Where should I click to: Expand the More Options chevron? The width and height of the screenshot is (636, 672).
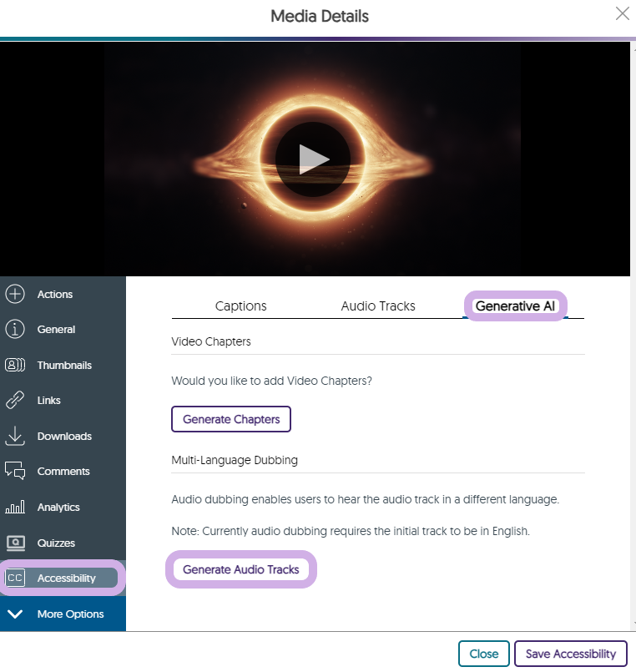15,614
